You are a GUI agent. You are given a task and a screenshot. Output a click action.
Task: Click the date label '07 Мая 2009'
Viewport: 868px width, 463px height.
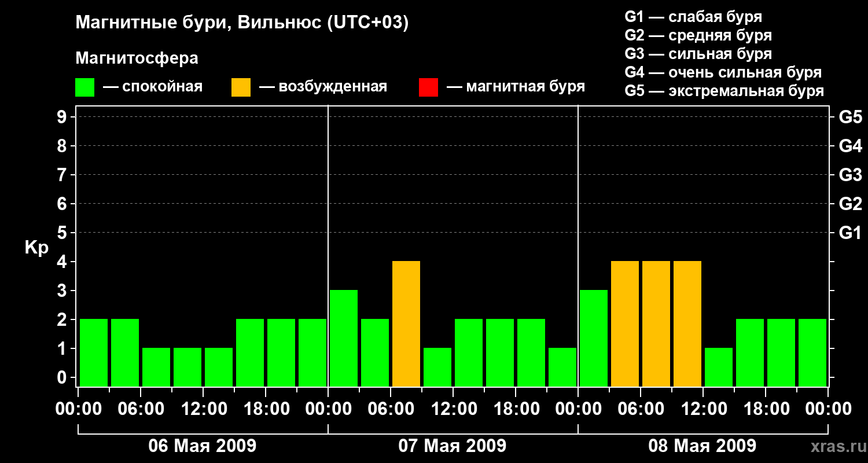(x=453, y=446)
